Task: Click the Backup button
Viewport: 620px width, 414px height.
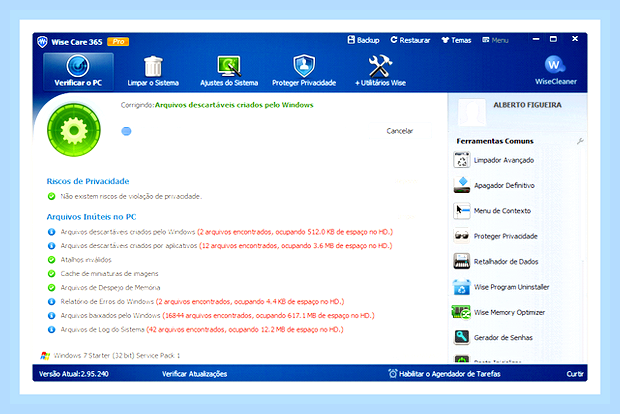Action: pyautogui.click(x=363, y=40)
